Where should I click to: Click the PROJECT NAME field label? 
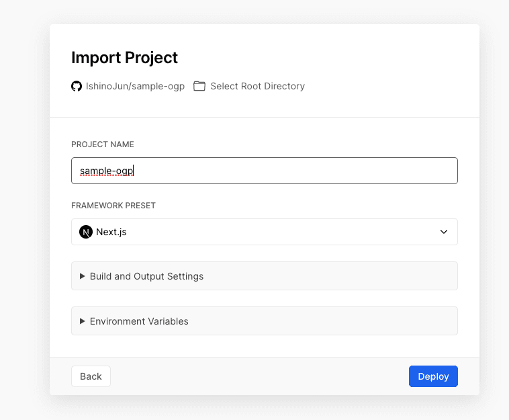click(103, 144)
